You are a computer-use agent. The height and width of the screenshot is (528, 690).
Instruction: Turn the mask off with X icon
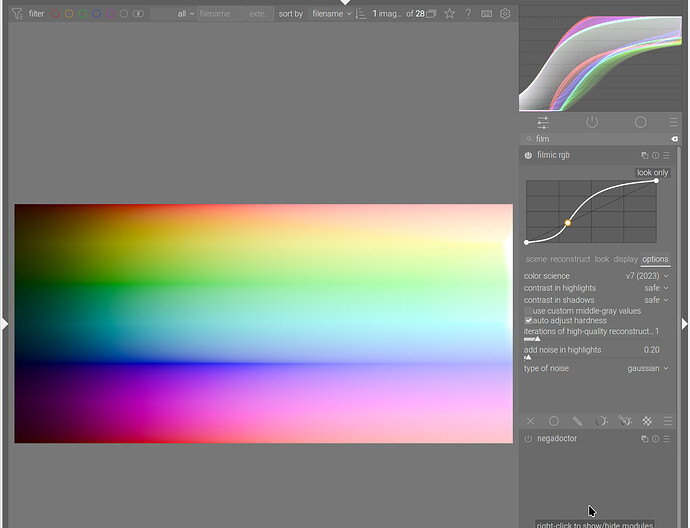pos(530,421)
